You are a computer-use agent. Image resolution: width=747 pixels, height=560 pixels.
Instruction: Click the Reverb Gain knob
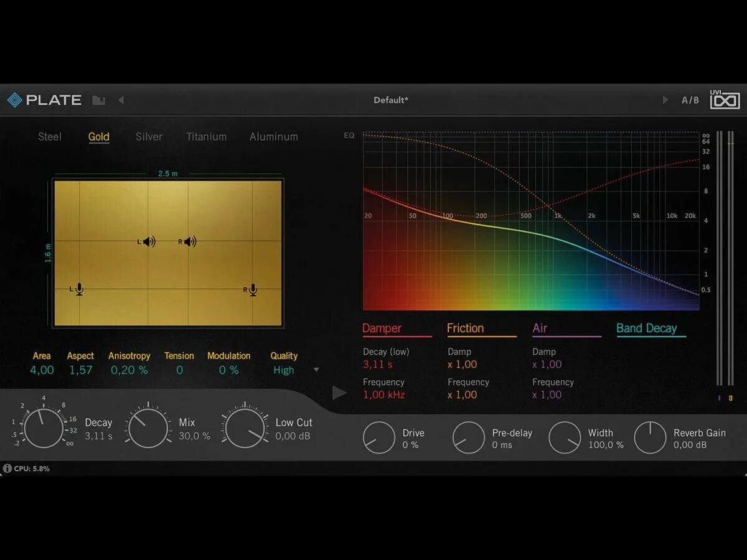tap(650, 437)
